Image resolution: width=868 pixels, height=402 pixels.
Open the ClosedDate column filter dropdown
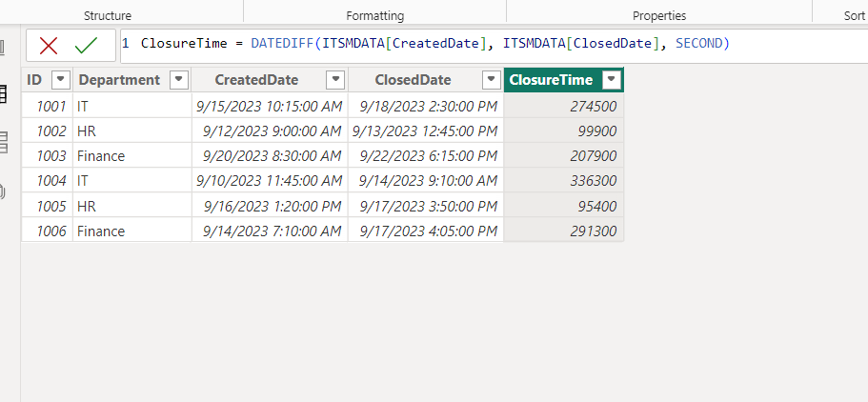click(x=491, y=80)
